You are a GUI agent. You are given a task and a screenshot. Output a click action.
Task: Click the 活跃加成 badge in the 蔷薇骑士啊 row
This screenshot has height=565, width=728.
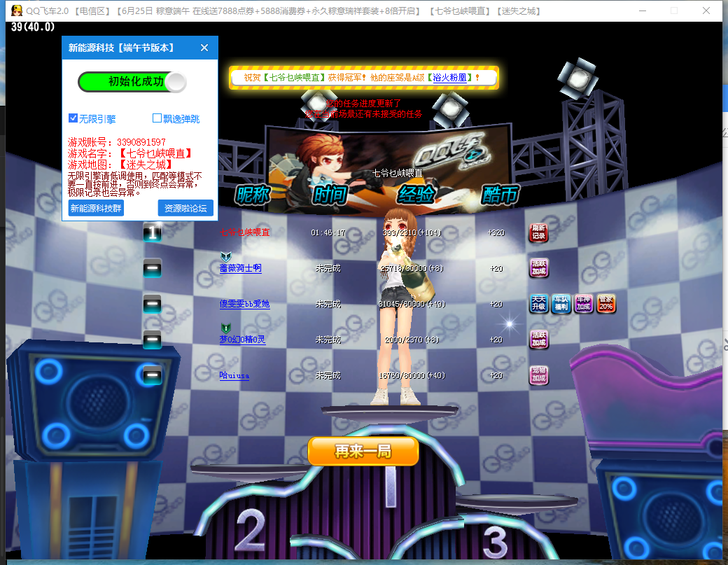coord(538,268)
